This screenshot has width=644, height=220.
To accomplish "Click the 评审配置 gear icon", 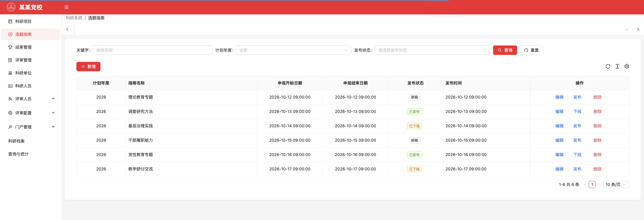I will [10, 113].
